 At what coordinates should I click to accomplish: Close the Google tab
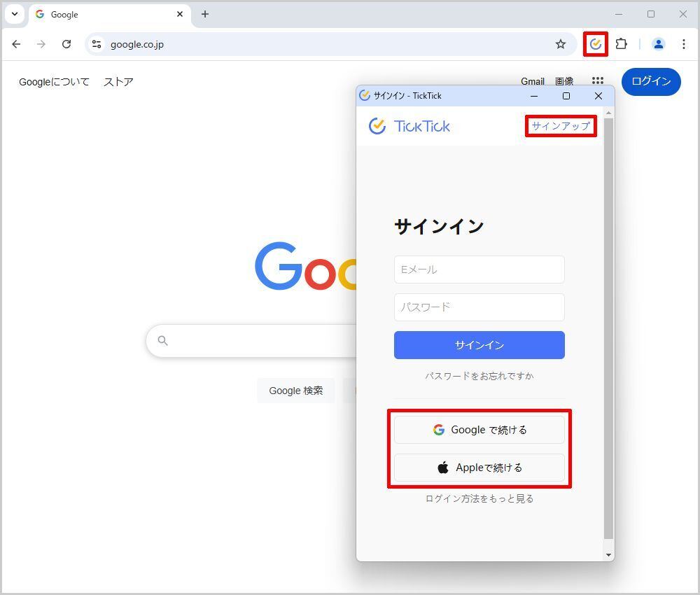180,14
